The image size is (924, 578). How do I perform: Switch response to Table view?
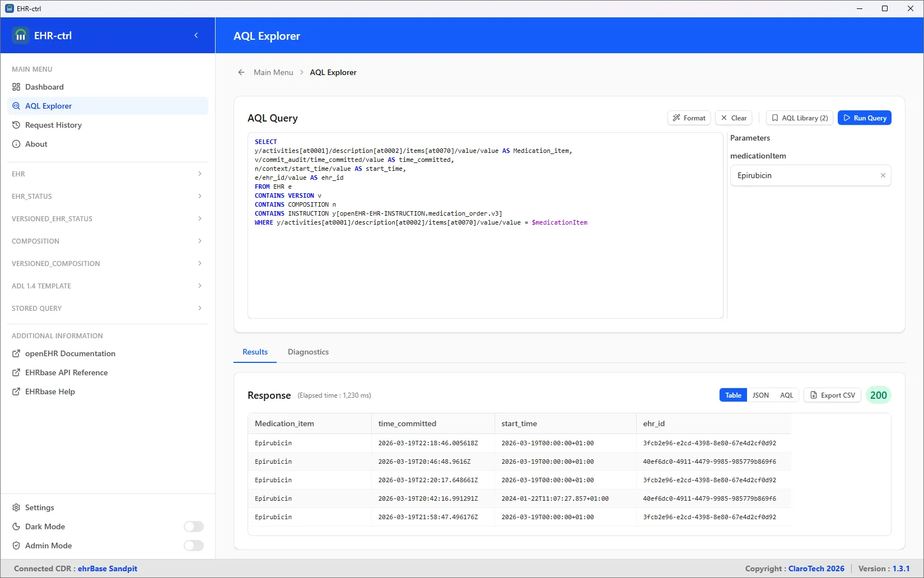(733, 395)
